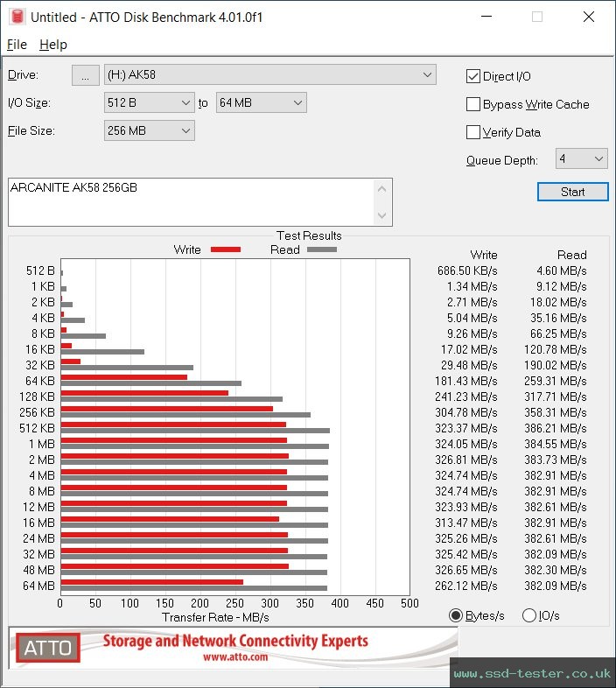
Task: Open the Queue Depth dropdown
Action: (581, 158)
